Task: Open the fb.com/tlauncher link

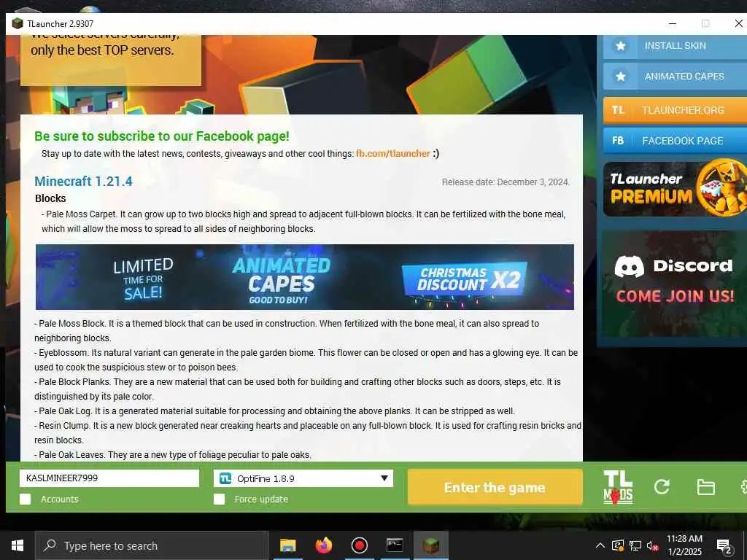Action: tap(392, 154)
